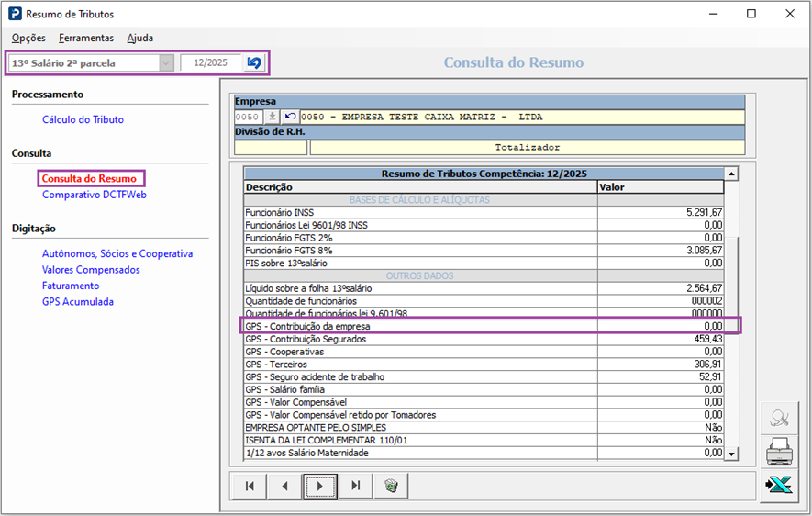The height and width of the screenshot is (516, 812).
Task: Click the 12/2025 competência field
Action: click(x=211, y=62)
